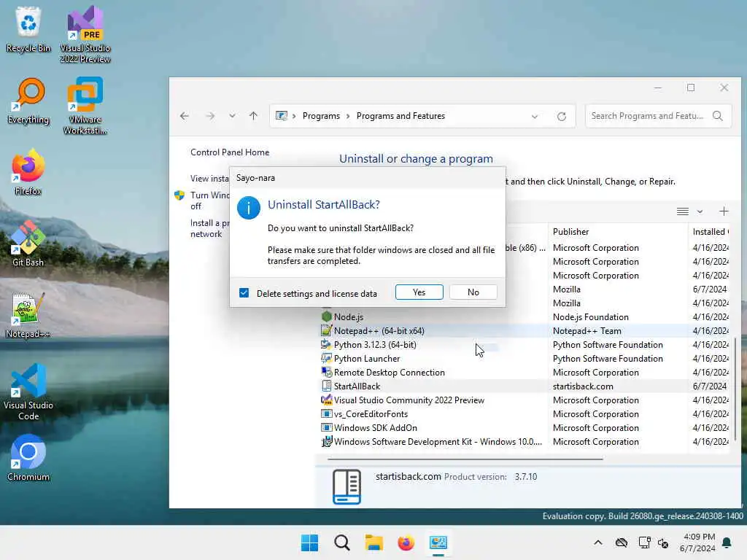Confirm uninstall with Yes
The height and width of the screenshot is (560, 747).
419,292
